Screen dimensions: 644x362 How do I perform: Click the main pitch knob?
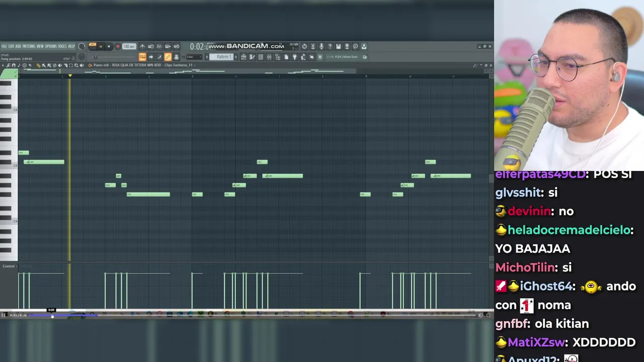point(82,56)
